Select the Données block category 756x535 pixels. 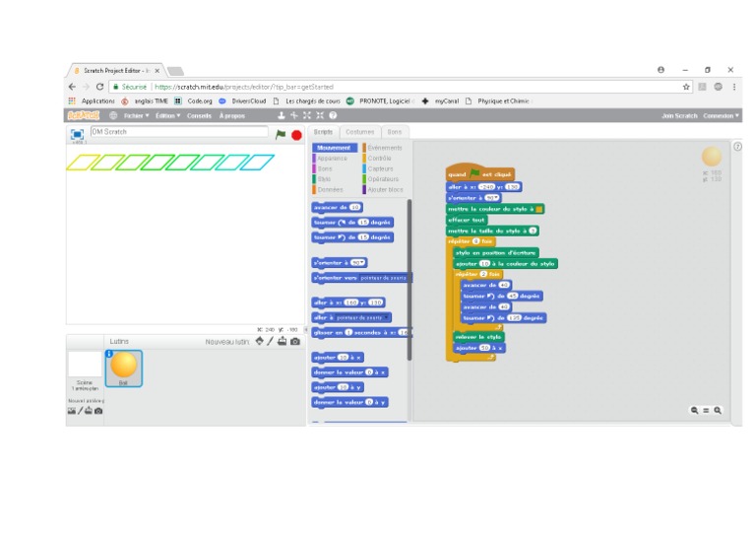click(331, 189)
